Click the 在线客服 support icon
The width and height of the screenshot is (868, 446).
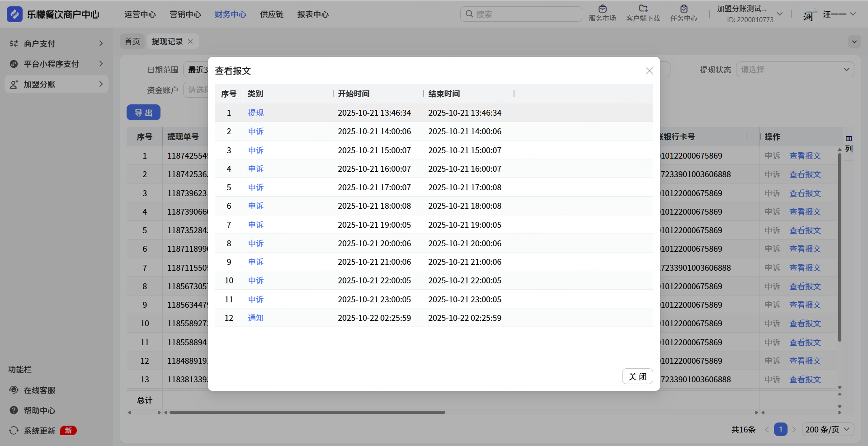14,390
